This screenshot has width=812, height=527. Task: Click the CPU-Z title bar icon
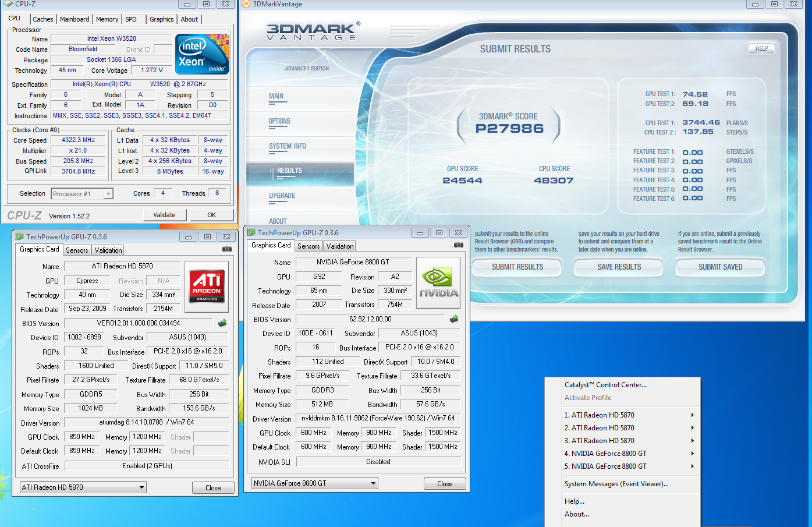coord(8,3)
